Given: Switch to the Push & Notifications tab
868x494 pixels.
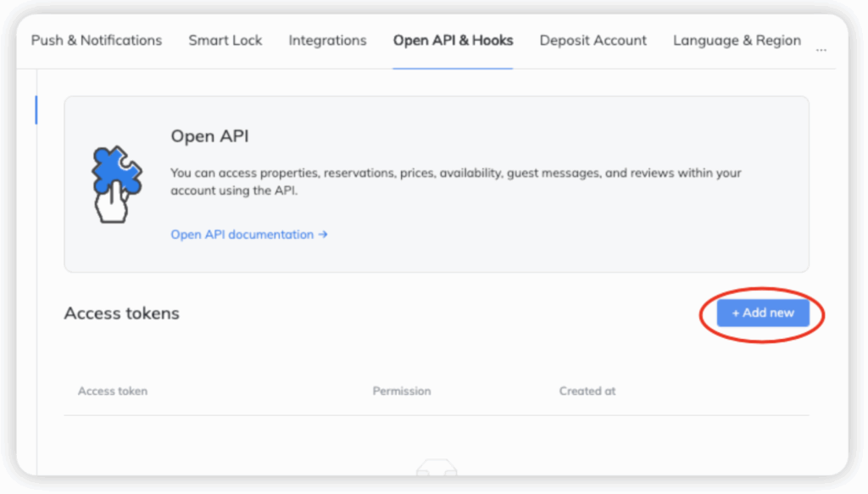Looking at the screenshot, I should (96, 41).
